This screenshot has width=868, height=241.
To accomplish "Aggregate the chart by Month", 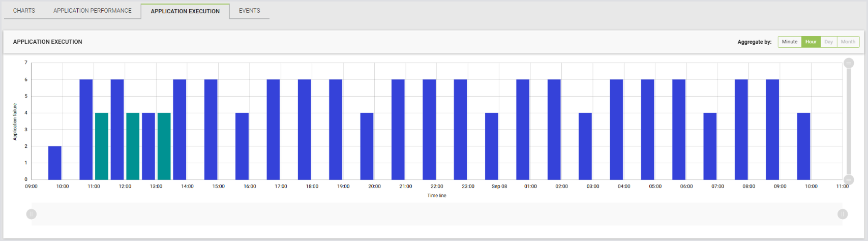I will click(848, 42).
